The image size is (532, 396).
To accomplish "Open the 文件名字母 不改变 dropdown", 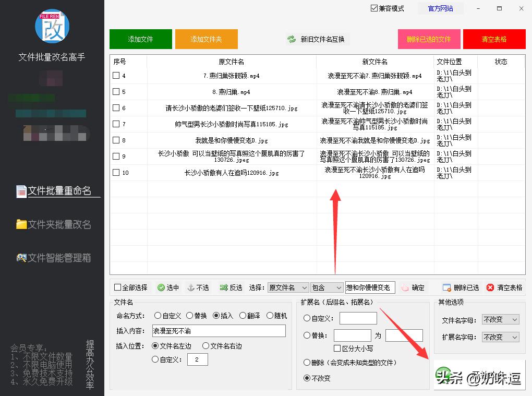I will tap(500, 319).
